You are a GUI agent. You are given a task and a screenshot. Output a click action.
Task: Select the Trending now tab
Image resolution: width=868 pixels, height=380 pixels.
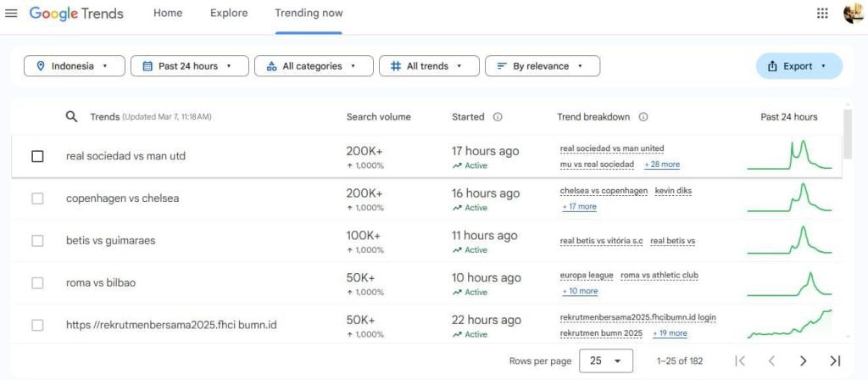309,13
